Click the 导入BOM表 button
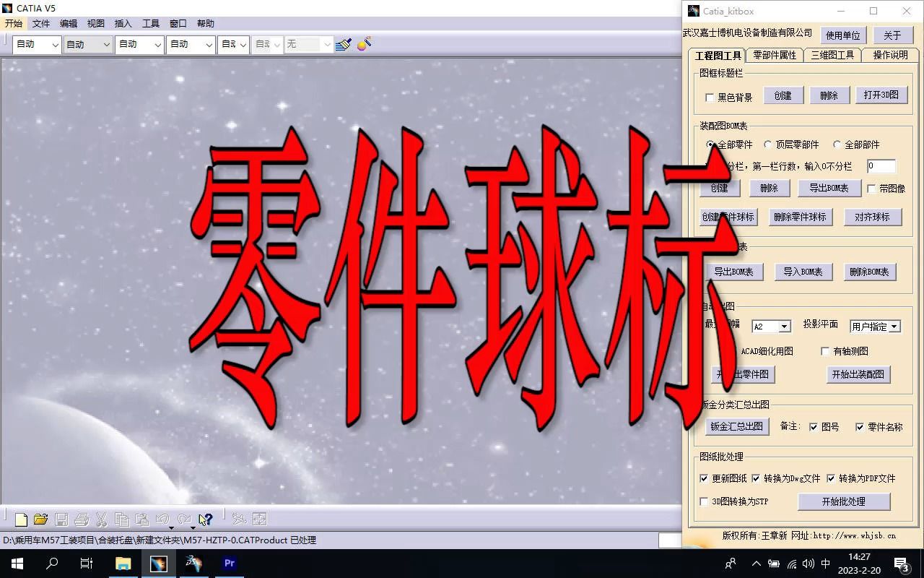The height and width of the screenshot is (578, 924). [803, 272]
